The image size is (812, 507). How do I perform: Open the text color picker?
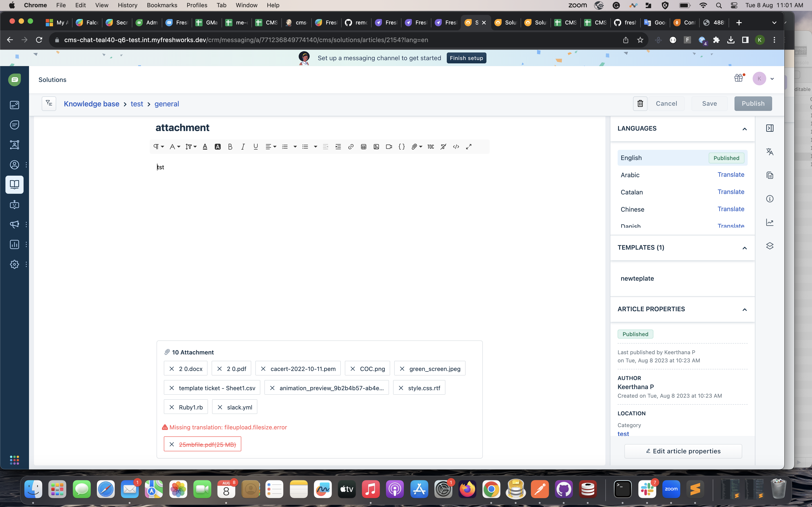(x=205, y=146)
